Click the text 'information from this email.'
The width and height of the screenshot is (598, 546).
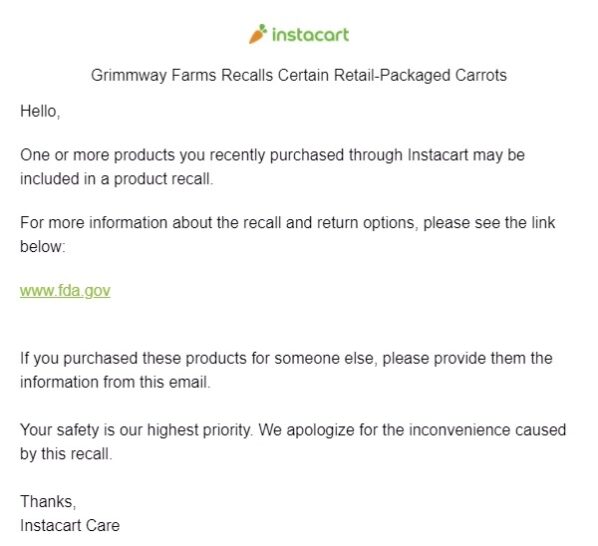115,382
